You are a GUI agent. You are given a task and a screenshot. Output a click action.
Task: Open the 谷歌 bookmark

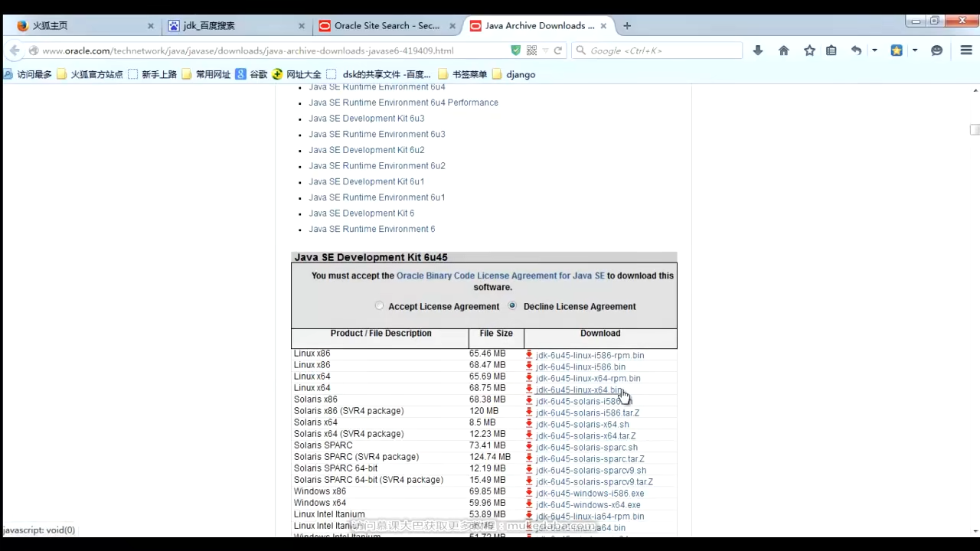251,74
